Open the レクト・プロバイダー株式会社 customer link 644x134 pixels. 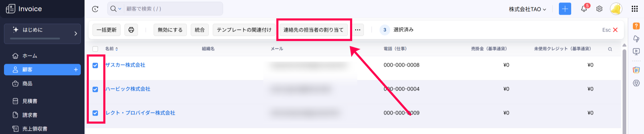pyautogui.click(x=140, y=113)
